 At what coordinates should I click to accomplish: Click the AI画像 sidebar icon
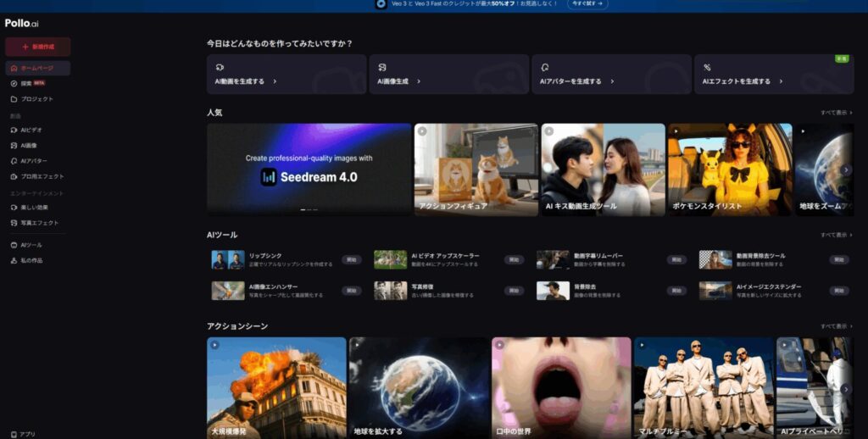[x=14, y=146]
